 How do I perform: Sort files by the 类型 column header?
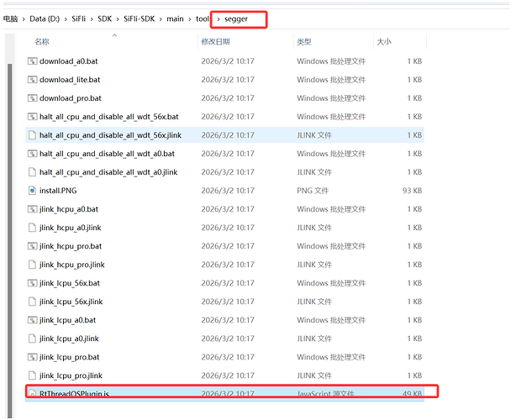[x=304, y=42]
